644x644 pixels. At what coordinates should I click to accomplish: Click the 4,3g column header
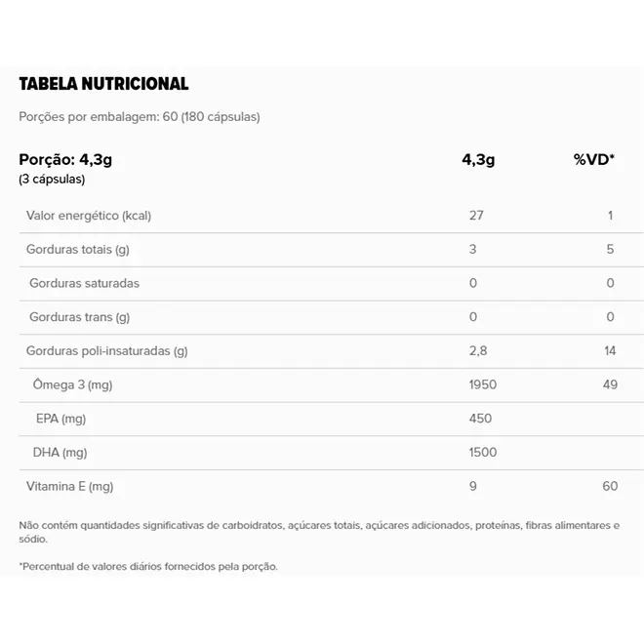(x=478, y=160)
